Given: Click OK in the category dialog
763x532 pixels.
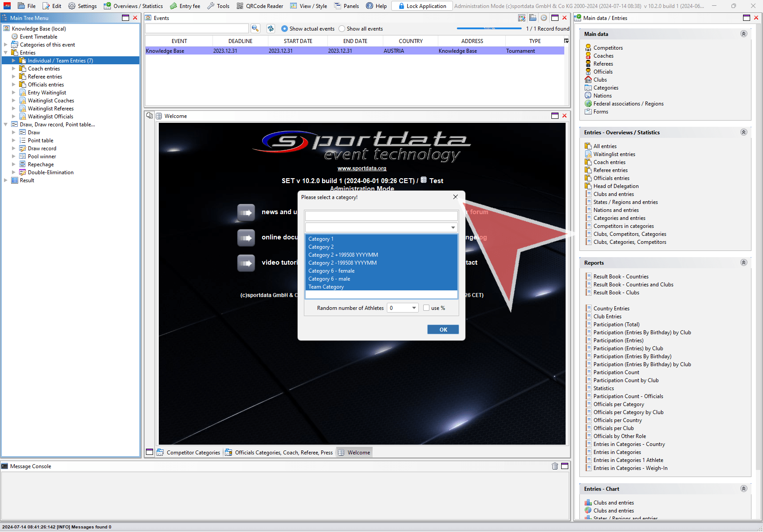Looking at the screenshot, I should tap(443, 330).
